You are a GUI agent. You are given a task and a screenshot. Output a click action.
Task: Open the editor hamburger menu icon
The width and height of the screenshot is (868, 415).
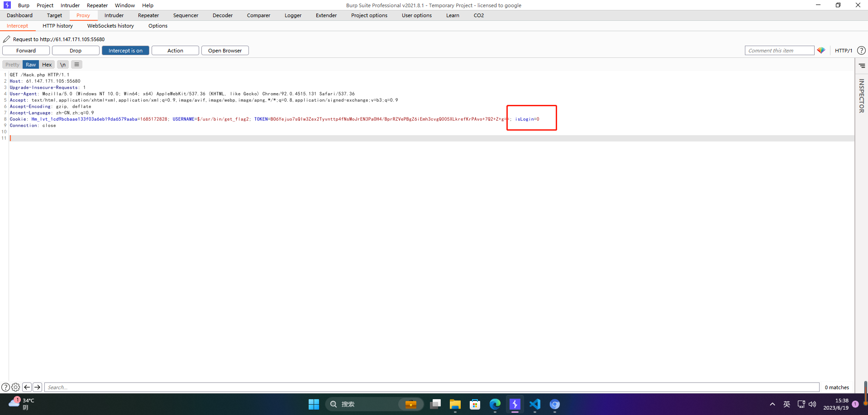click(76, 65)
